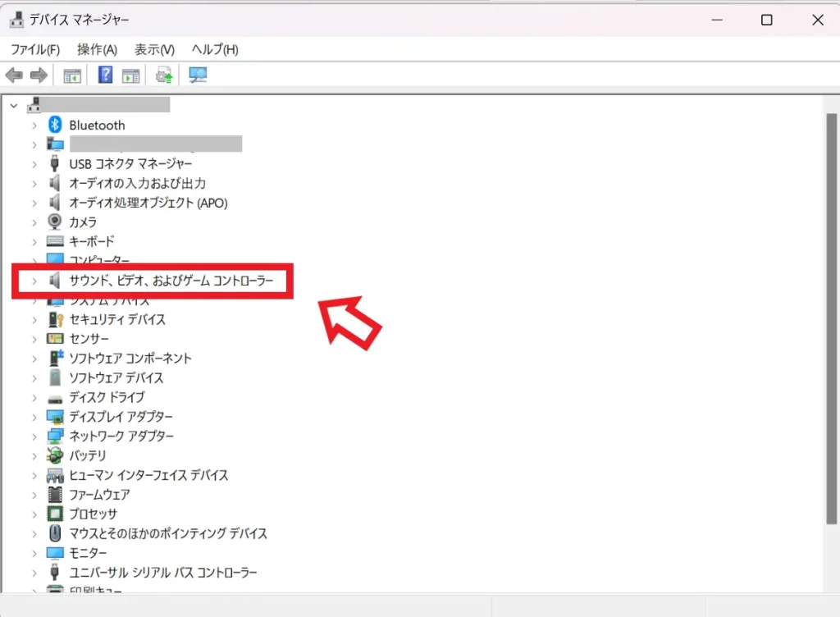Expand the カメラ category
Screen dimensions: 840x617
[34, 222]
